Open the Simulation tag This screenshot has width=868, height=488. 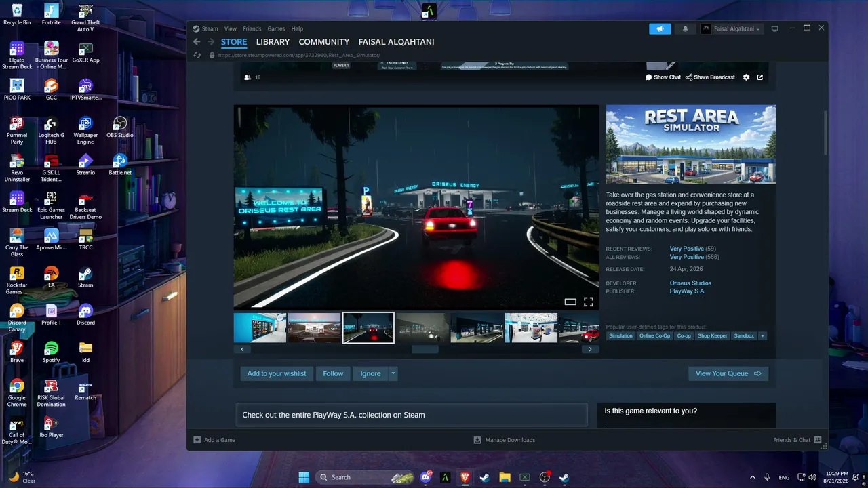(620, 335)
